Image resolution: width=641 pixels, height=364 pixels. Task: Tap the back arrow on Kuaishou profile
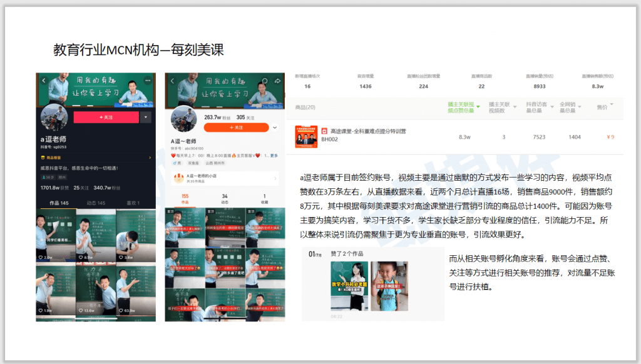point(172,81)
